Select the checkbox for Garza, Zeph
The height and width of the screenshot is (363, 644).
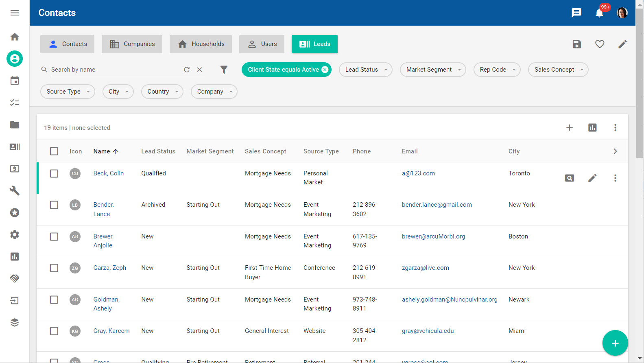pos(54,268)
